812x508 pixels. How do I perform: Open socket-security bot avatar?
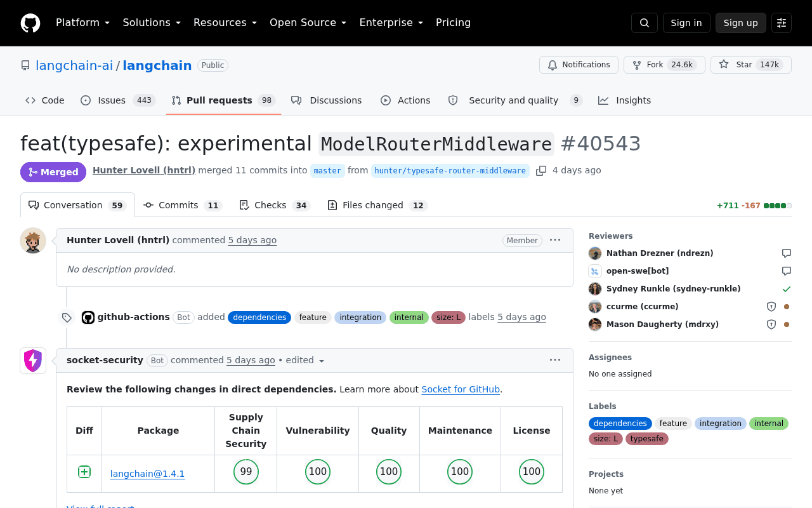coord(33,361)
